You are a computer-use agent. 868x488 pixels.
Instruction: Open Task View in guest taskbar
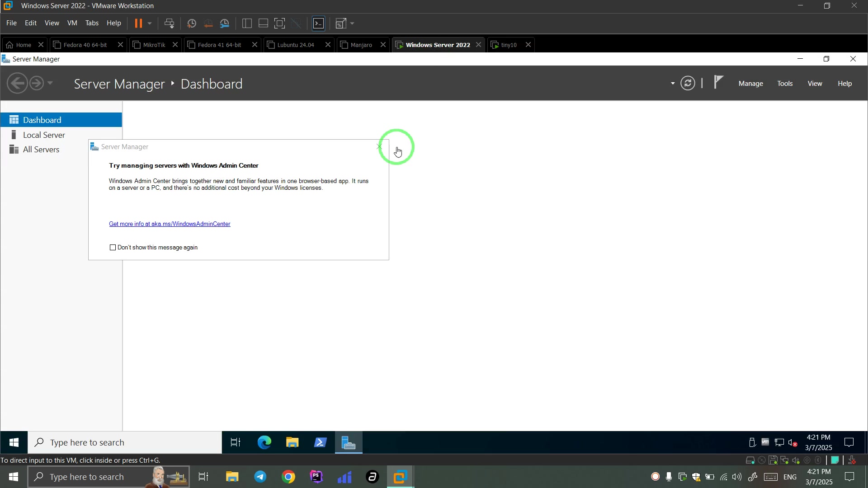tap(236, 442)
